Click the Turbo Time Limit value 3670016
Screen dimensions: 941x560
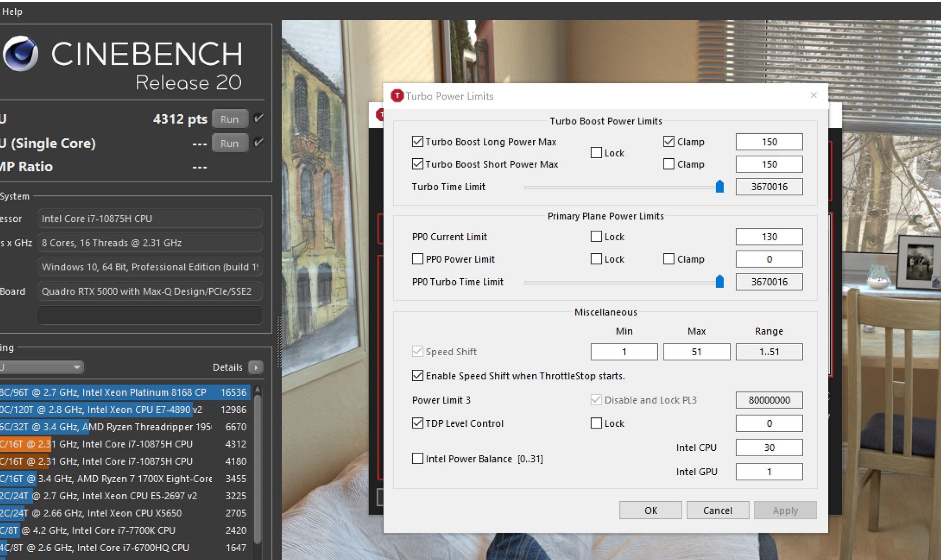tap(769, 187)
